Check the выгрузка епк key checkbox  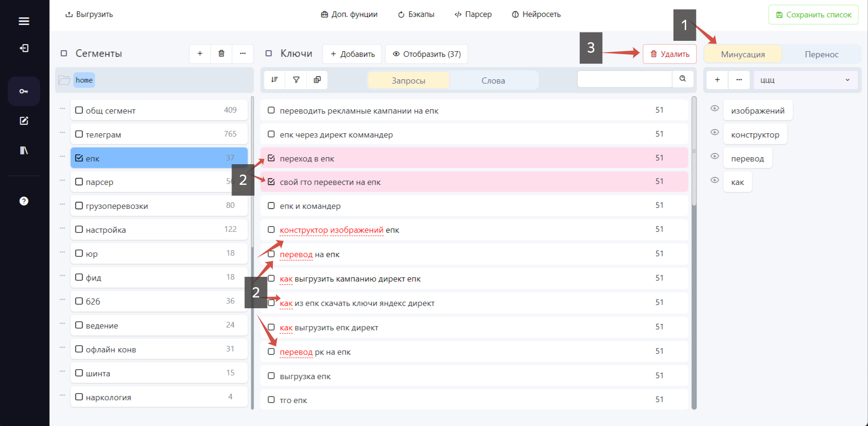click(271, 376)
